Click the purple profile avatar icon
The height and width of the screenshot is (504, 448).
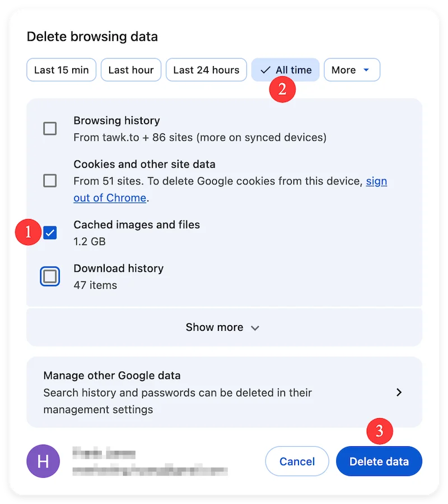(x=43, y=461)
